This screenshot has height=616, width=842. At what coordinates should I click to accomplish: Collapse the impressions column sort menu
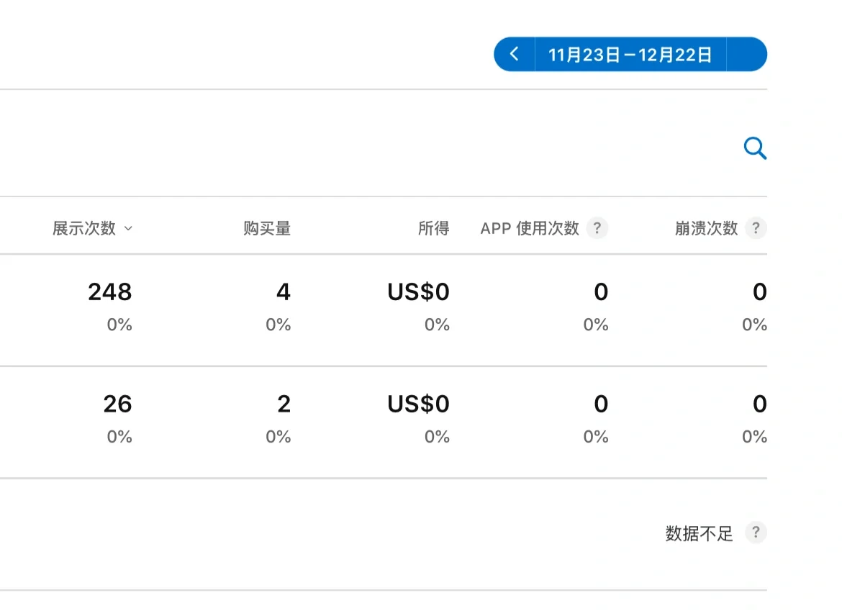(129, 229)
